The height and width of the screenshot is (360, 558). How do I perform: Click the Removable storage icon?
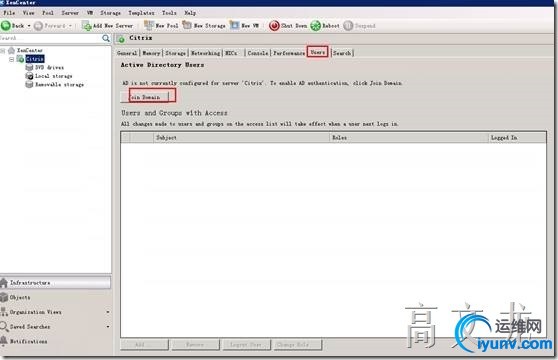click(x=29, y=84)
